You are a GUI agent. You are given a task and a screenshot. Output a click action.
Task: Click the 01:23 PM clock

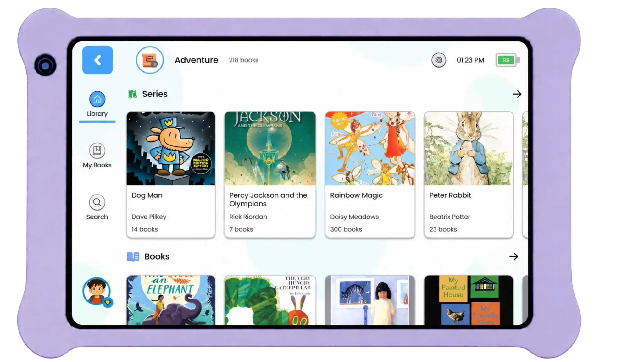(x=470, y=60)
